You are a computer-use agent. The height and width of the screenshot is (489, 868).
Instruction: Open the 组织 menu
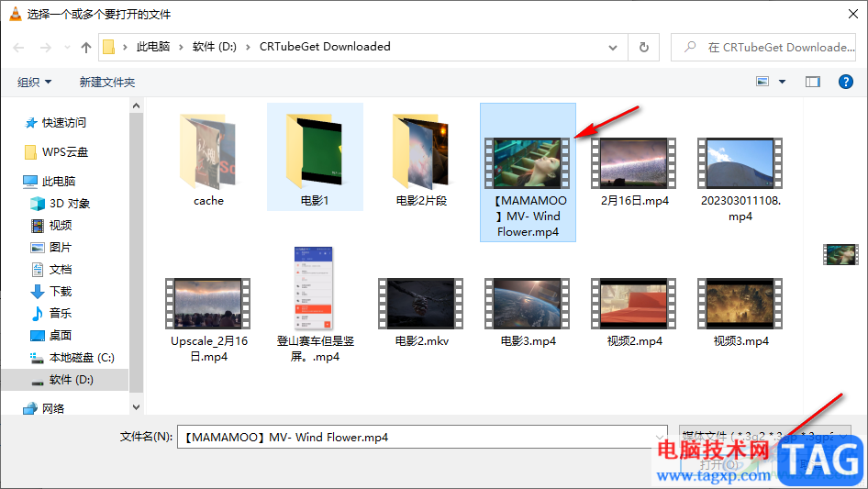34,82
